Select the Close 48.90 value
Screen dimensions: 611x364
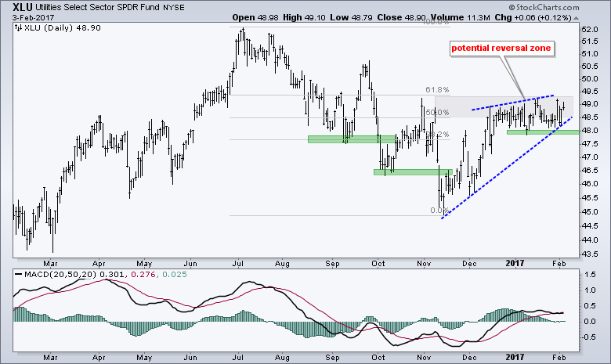401,17
